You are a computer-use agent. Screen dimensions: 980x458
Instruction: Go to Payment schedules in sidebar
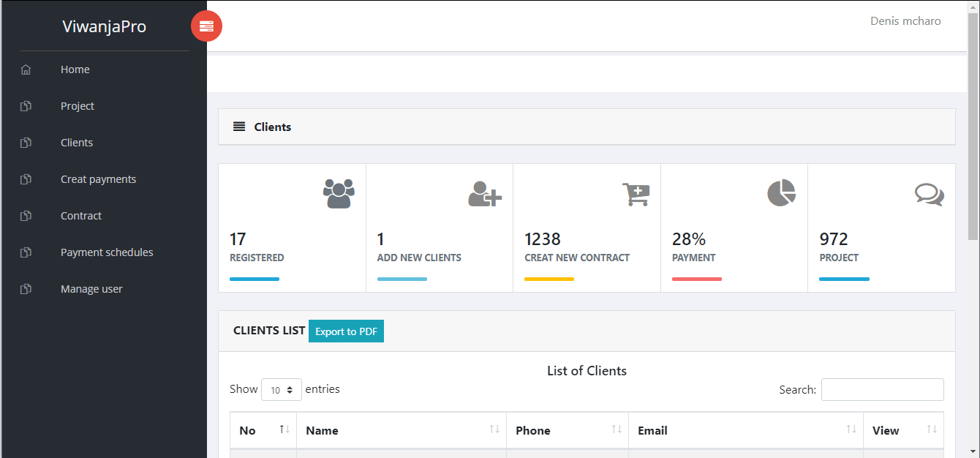107,252
